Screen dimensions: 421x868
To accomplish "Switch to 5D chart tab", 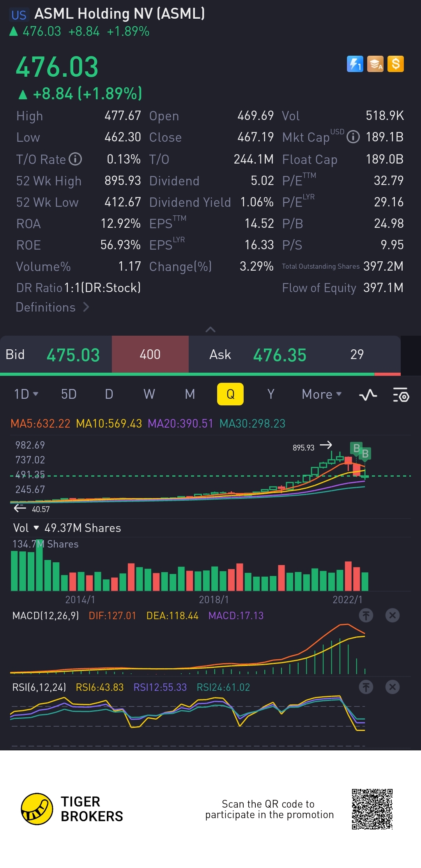I will click(69, 394).
